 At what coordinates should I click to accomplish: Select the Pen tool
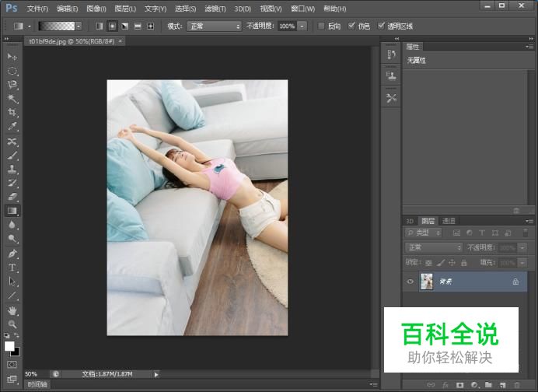coord(12,254)
